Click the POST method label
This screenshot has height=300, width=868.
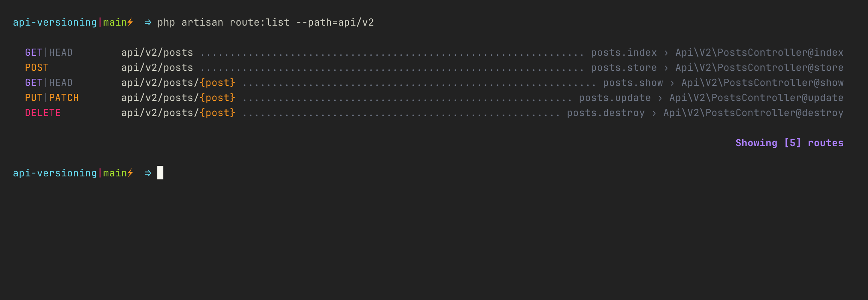pos(37,68)
